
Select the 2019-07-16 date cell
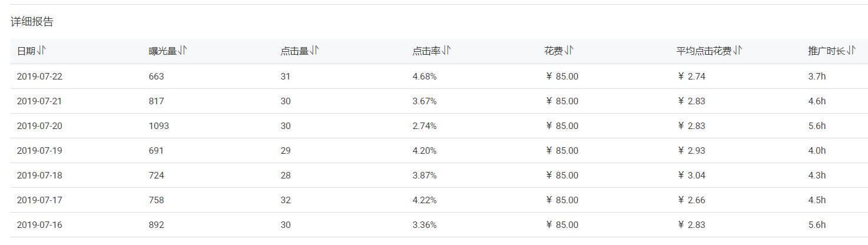pos(39,225)
